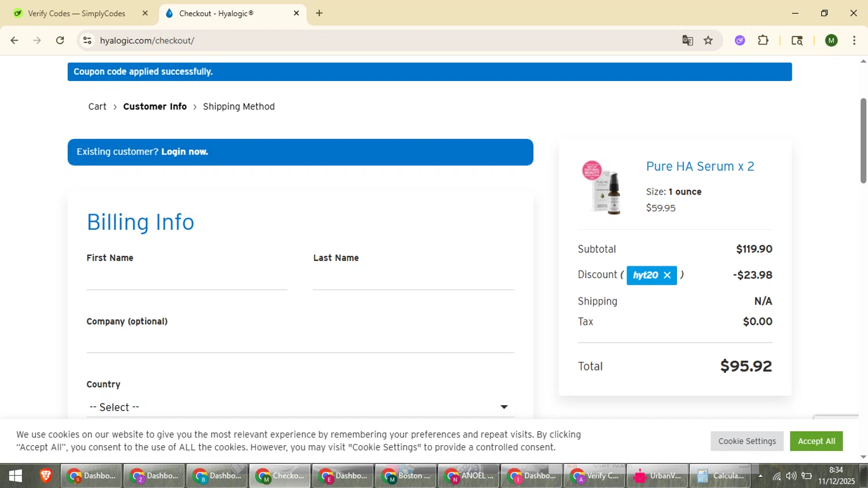
Task: Bookmark this page with the star
Action: point(708,41)
